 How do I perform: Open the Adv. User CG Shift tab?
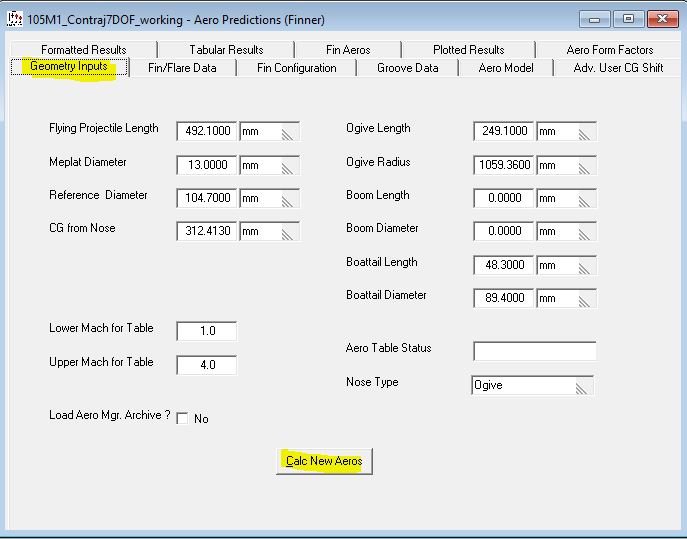click(x=618, y=68)
